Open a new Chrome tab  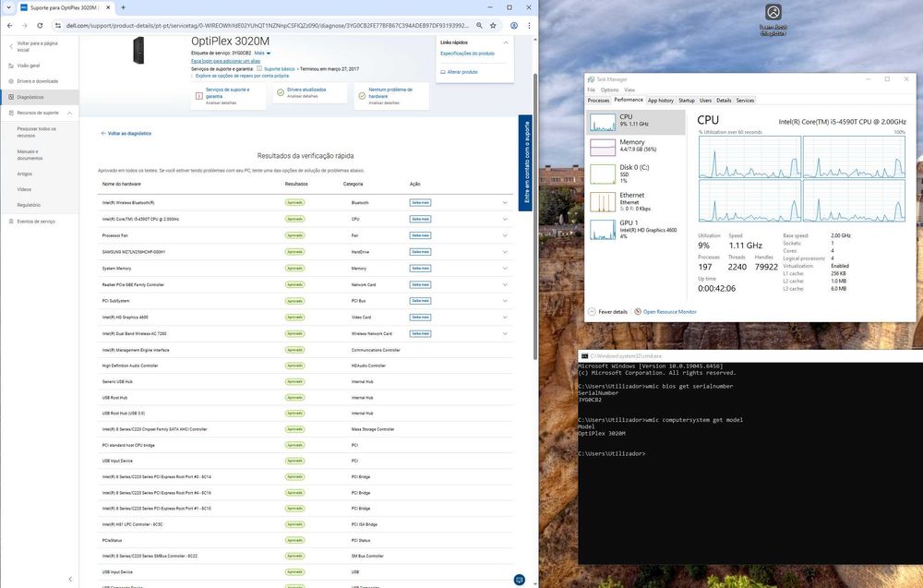coord(123,7)
